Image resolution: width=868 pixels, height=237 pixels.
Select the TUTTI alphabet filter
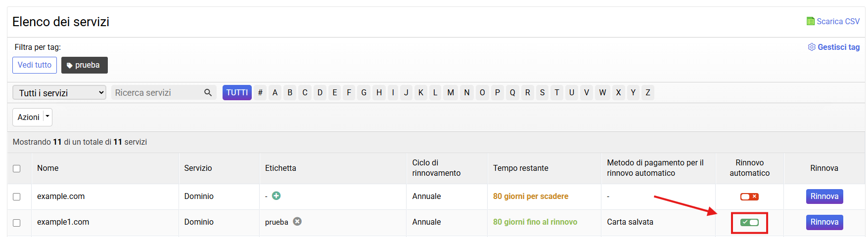pyautogui.click(x=237, y=93)
